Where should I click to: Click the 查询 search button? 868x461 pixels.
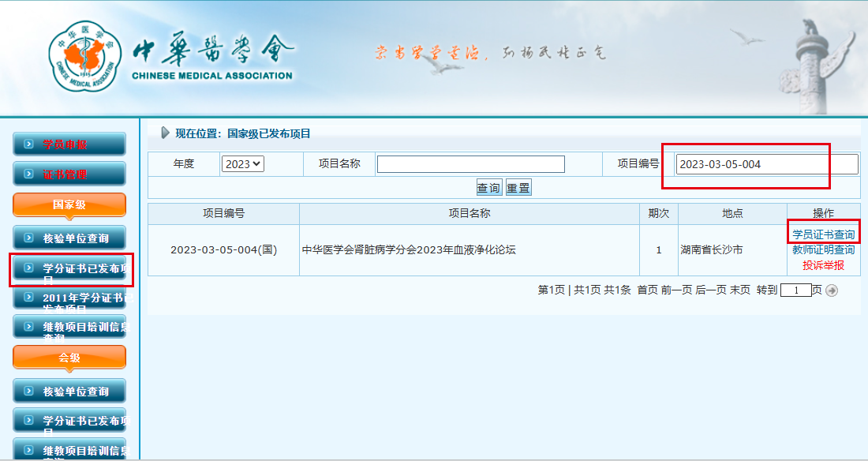click(488, 188)
